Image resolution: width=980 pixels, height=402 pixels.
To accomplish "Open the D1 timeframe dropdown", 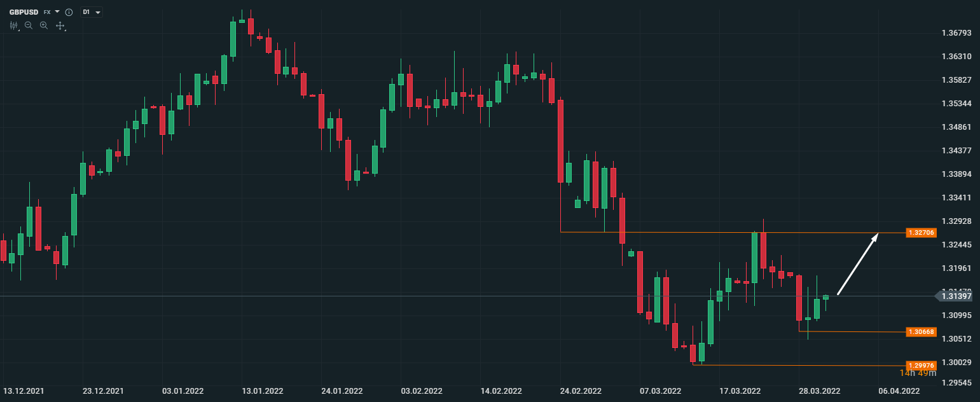I will click(91, 12).
